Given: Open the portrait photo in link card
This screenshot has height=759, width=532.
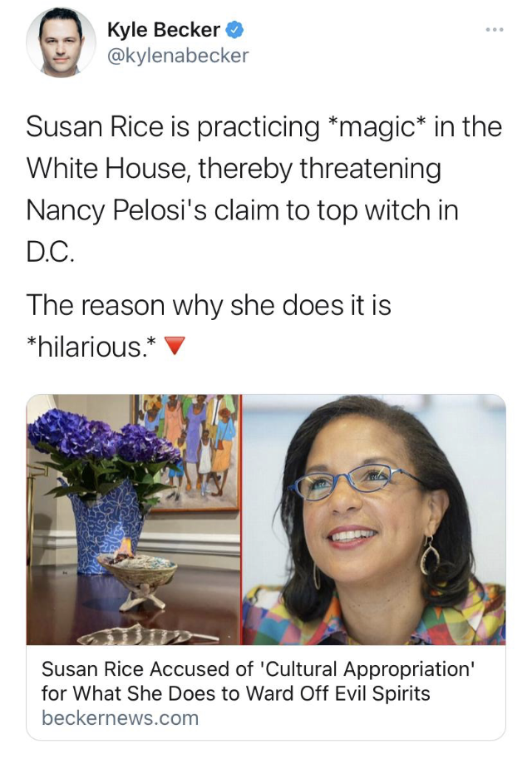Looking at the screenshot, I should (x=374, y=520).
